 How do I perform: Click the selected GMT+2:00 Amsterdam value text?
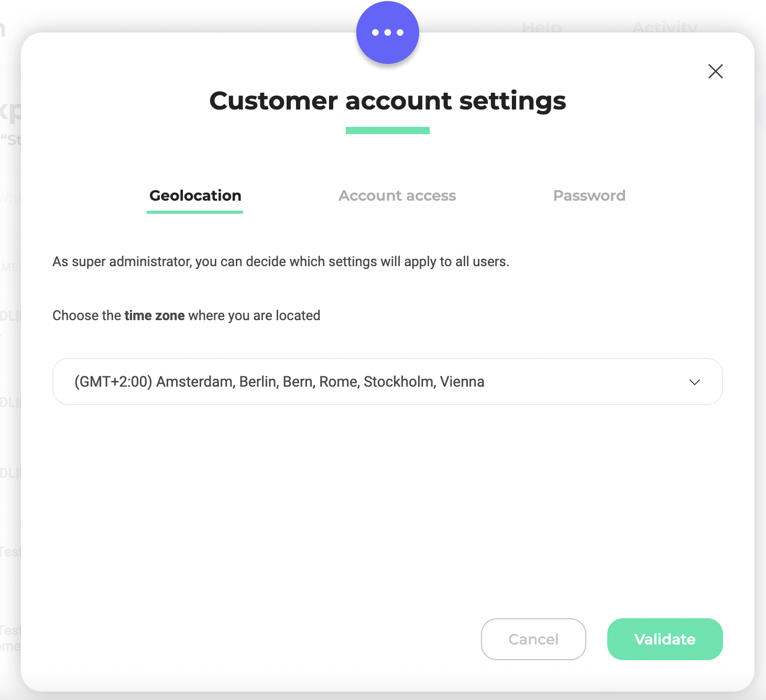[279, 381]
